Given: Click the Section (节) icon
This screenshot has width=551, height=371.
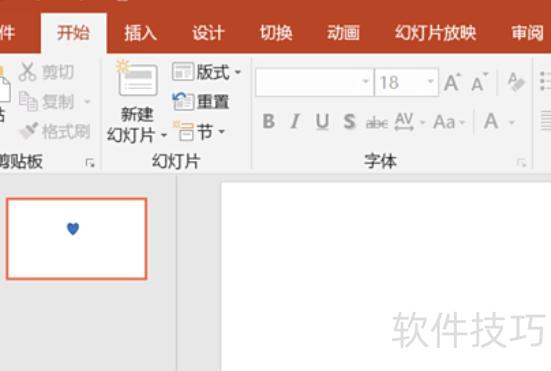Looking at the screenshot, I should [183, 131].
